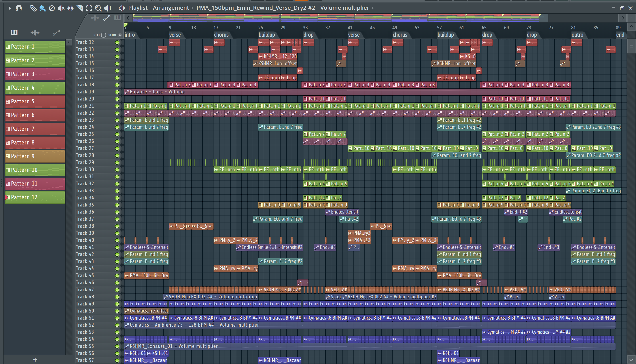636x364 pixels.
Task: Select the Mute tool
Action: (61, 8)
